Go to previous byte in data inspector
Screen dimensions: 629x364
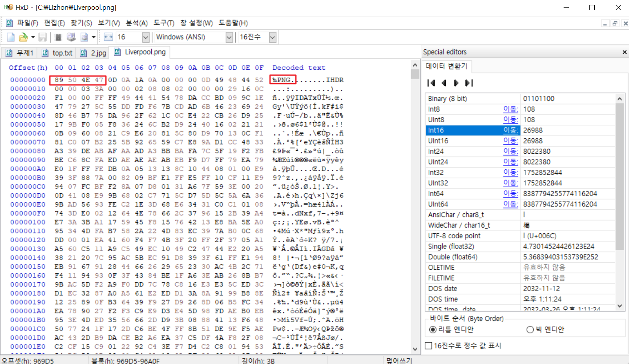(444, 83)
